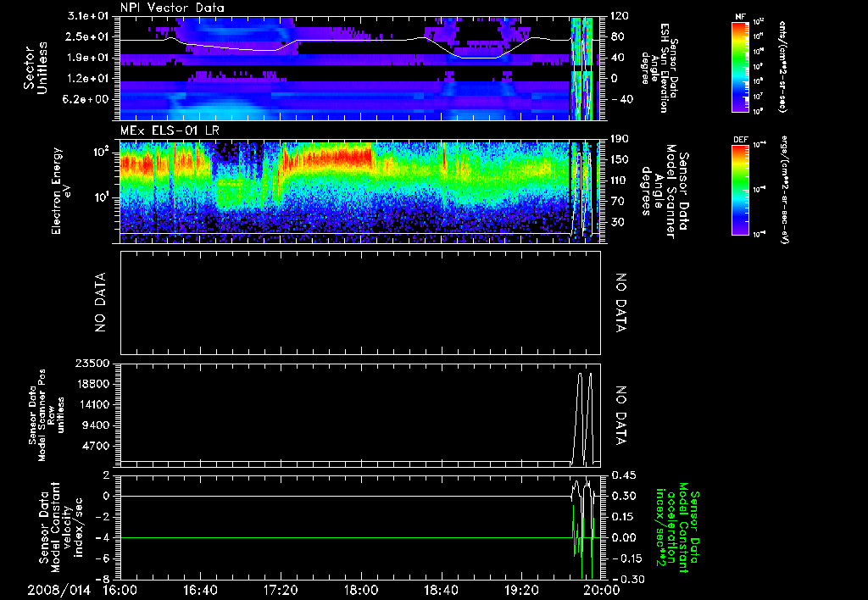Select the "ESH Sun Elevation Angle" axis label

point(659,68)
